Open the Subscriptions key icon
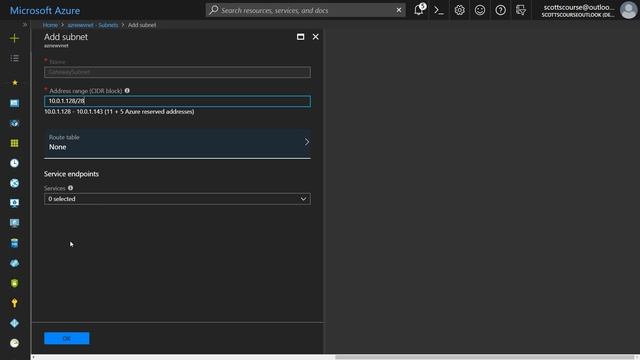The image size is (640, 360). tap(14, 303)
